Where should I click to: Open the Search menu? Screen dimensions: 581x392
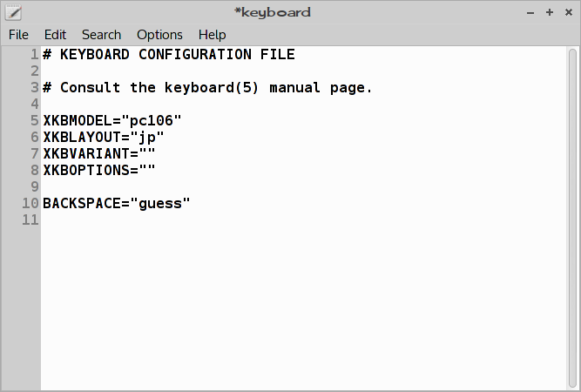(101, 35)
